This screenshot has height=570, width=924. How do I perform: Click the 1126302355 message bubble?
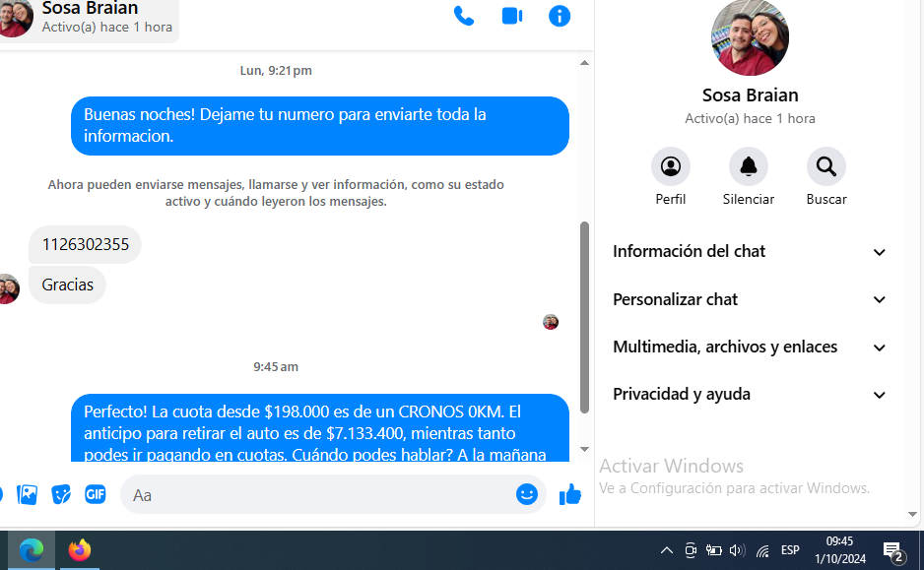(85, 244)
